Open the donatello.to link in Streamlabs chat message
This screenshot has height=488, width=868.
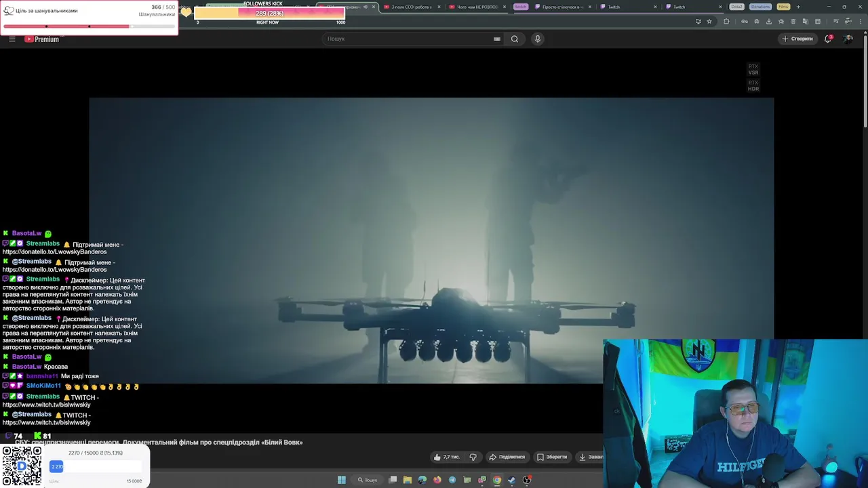click(x=54, y=251)
